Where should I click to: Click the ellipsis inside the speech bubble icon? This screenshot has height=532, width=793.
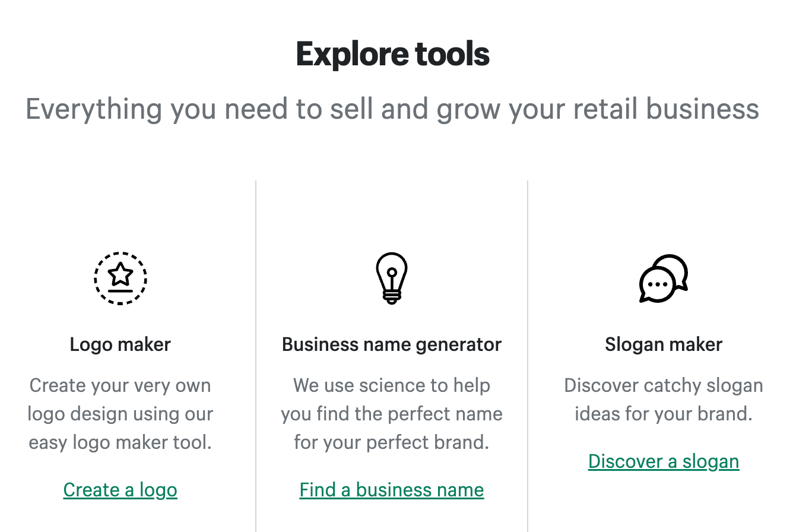coord(659,284)
